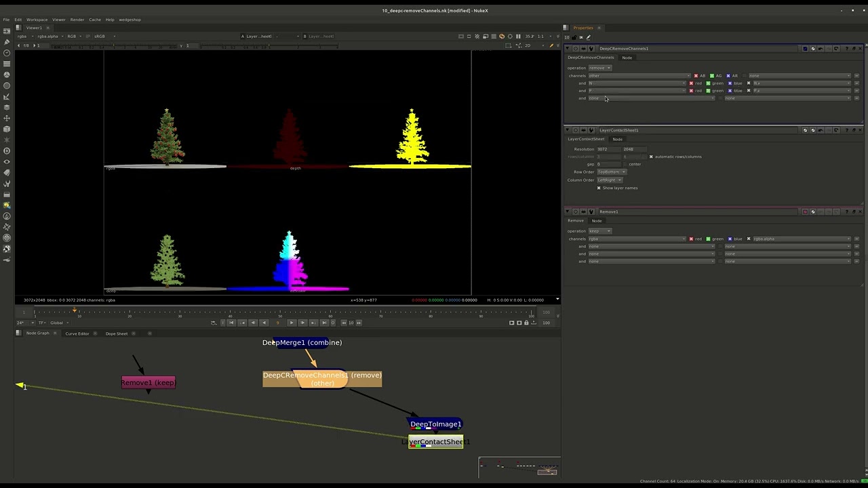Close the Viewer1 tab
This screenshot has height=488, width=868.
pos(47,28)
